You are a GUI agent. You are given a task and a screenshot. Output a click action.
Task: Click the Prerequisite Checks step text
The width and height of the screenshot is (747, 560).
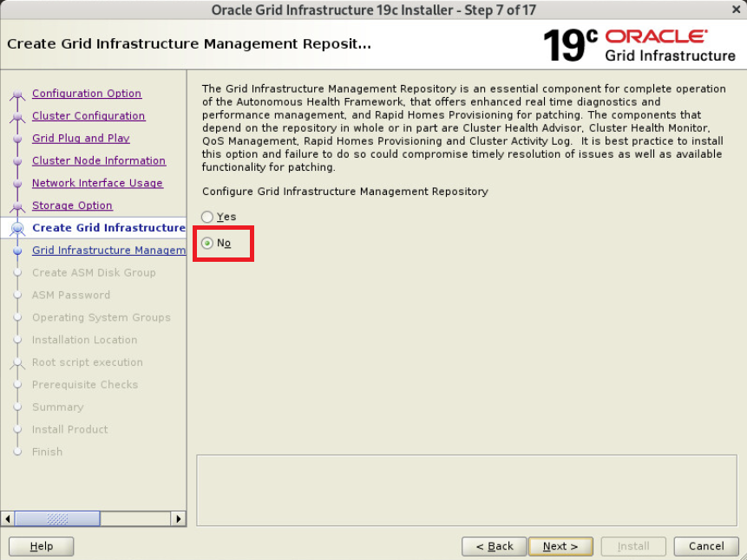click(x=85, y=384)
